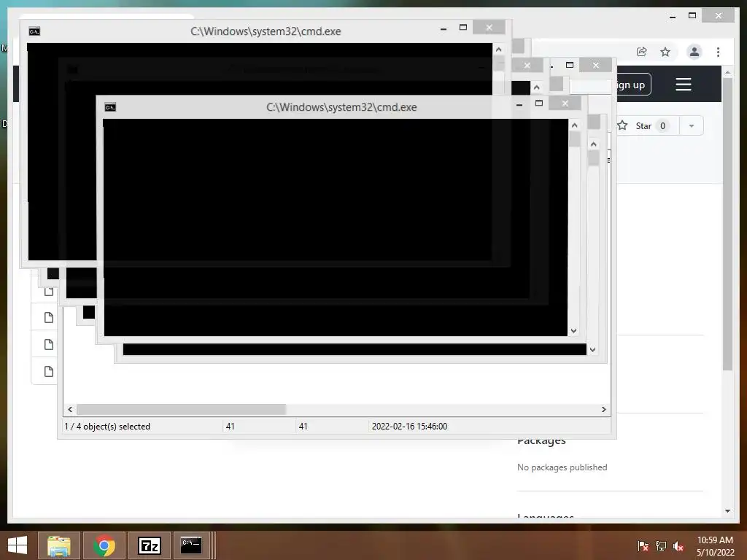
Task: Open the clock showing 10:59 AM
Action: [x=715, y=545]
